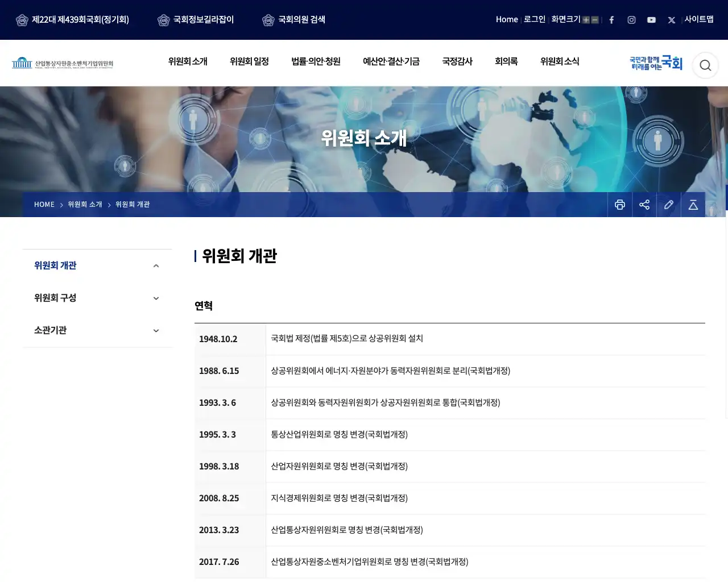The image size is (728, 582).
Task: Click the date cell 2013. 3.23
Action: [230, 530]
